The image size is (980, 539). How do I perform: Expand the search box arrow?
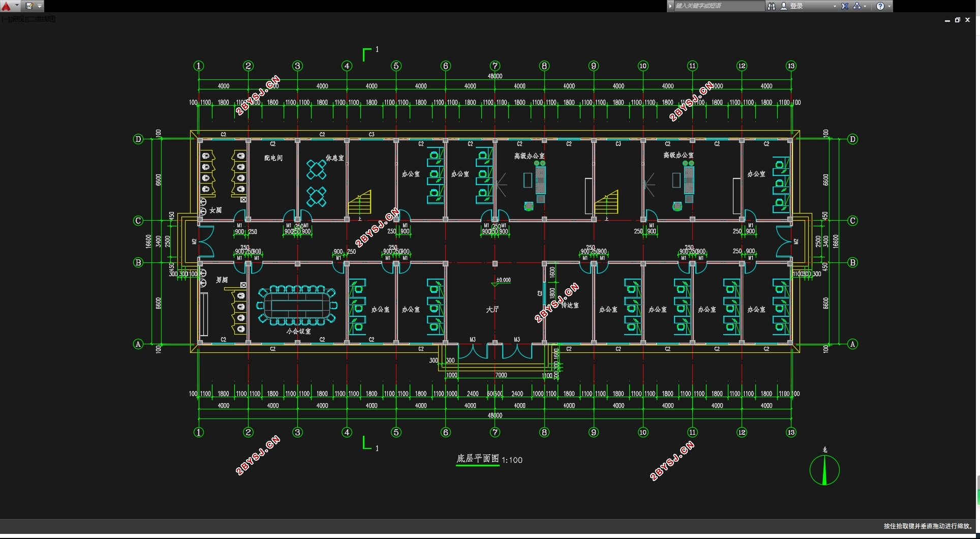tap(670, 6)
